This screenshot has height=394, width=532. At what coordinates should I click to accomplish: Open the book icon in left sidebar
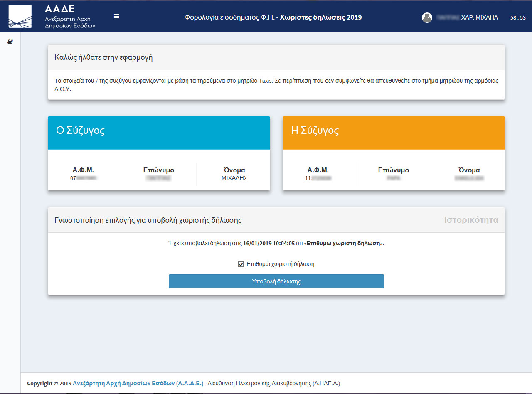click(x=10, y=41)
